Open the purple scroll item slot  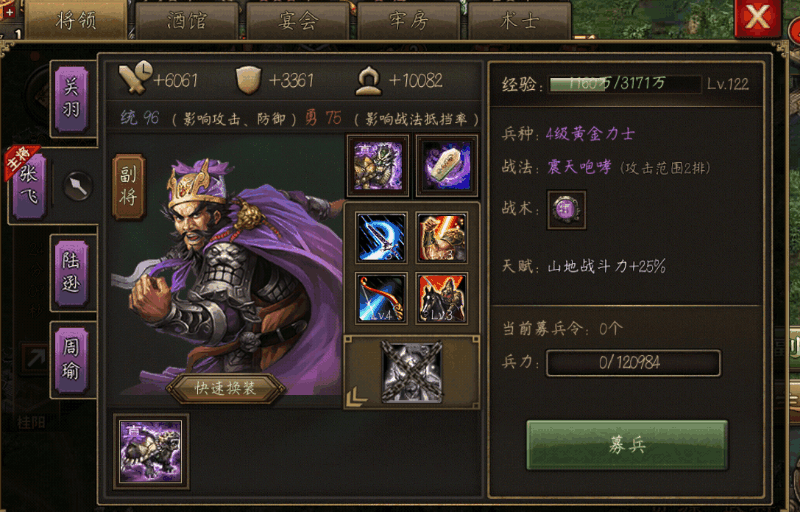click(447, 166)
